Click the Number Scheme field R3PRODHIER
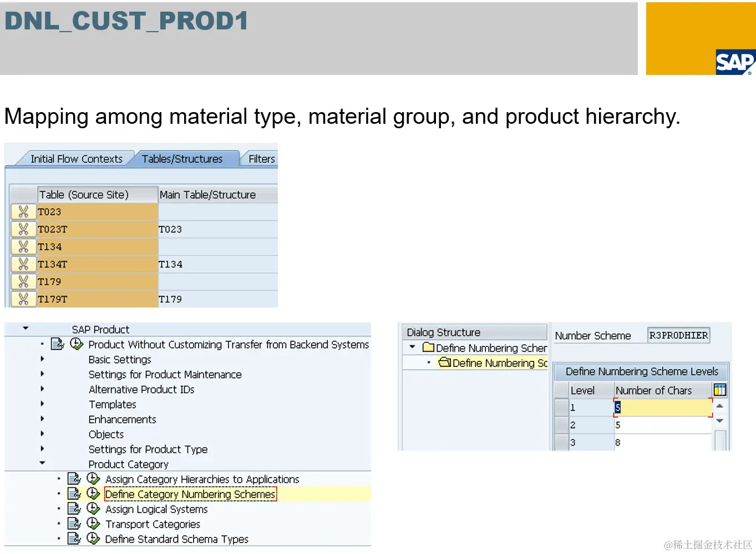Image resolution: width=756 pixels, height=554 pixels. (678, 335)
